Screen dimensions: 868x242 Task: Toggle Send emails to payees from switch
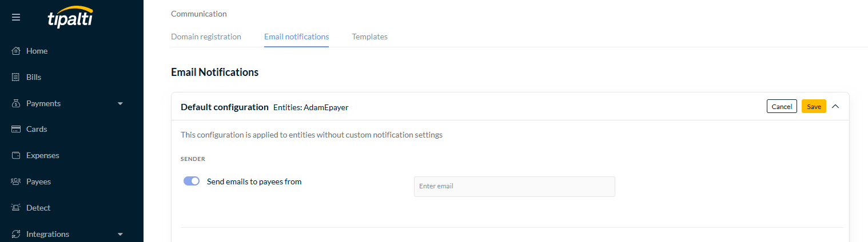192,181
